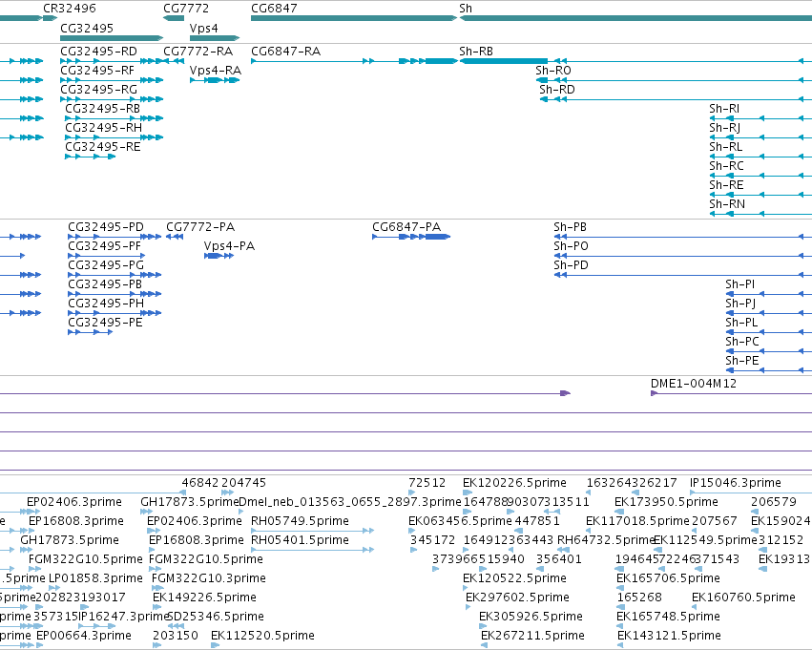Click the CG32495 gene bar

[112, 38]
